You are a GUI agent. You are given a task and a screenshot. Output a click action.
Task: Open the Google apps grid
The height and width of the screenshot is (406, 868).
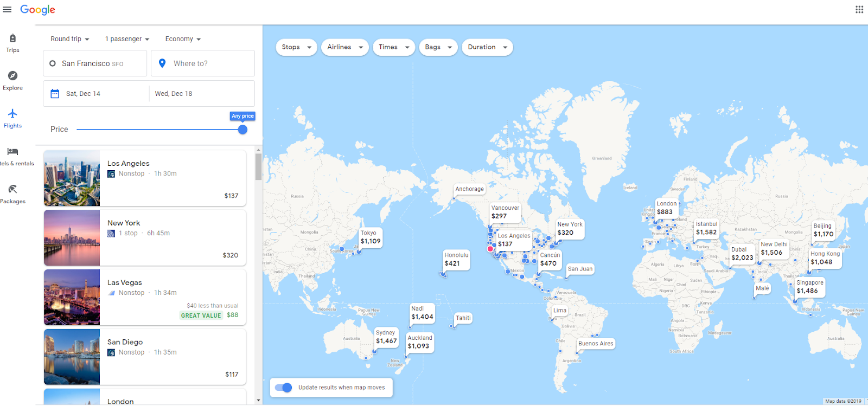click(859, 9)
